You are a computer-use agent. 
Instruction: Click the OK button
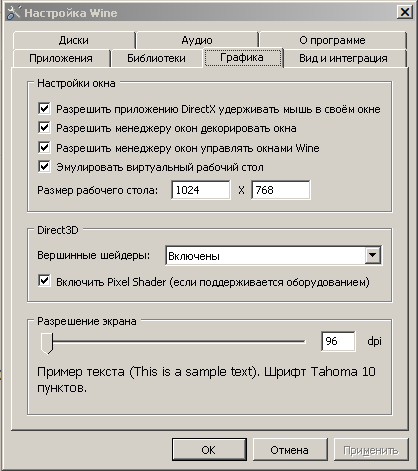(209, 450)
